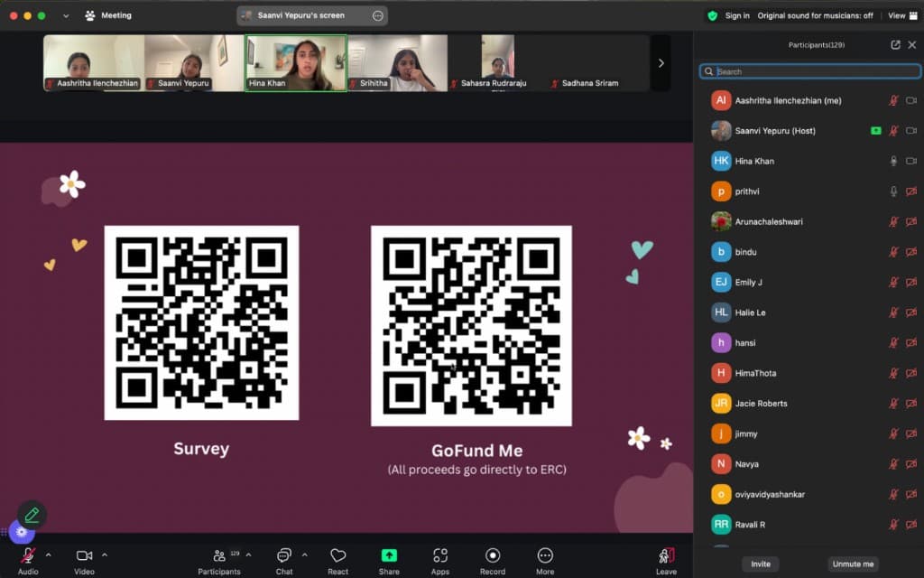Viewport: 924px width, 578px height.
Task: Click the annotate pencil icon
Action: 32,515
